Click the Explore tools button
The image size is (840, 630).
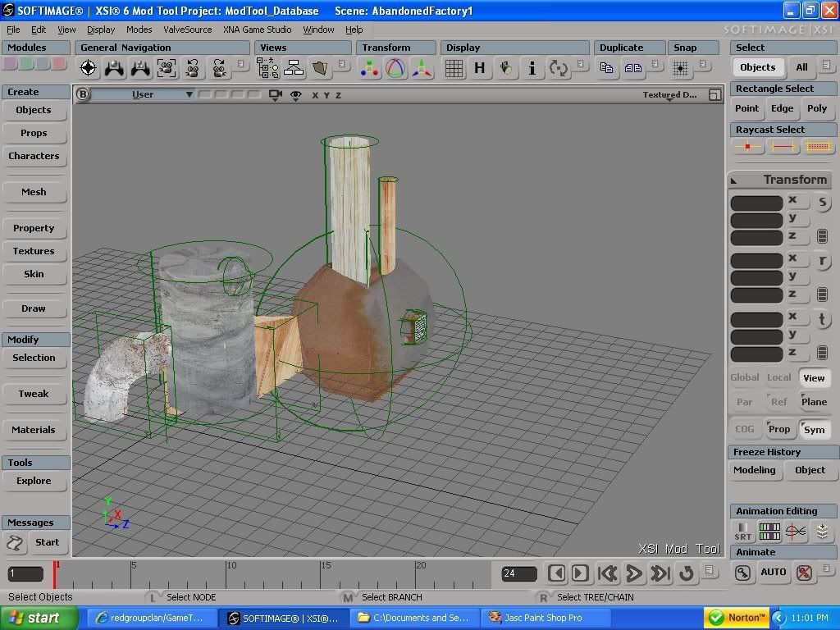[x=34, y=481]
